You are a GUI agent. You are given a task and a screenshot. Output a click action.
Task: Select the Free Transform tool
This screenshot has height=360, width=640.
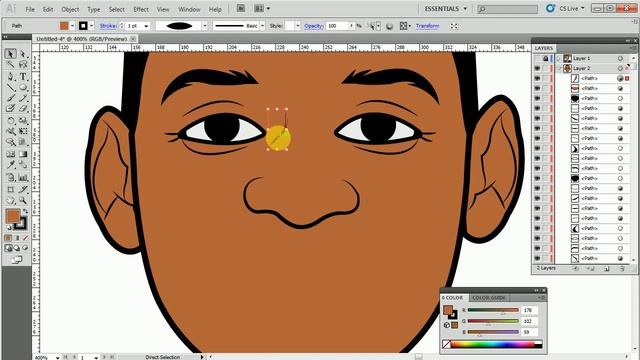pyautogui.click(x=23, y=131)
